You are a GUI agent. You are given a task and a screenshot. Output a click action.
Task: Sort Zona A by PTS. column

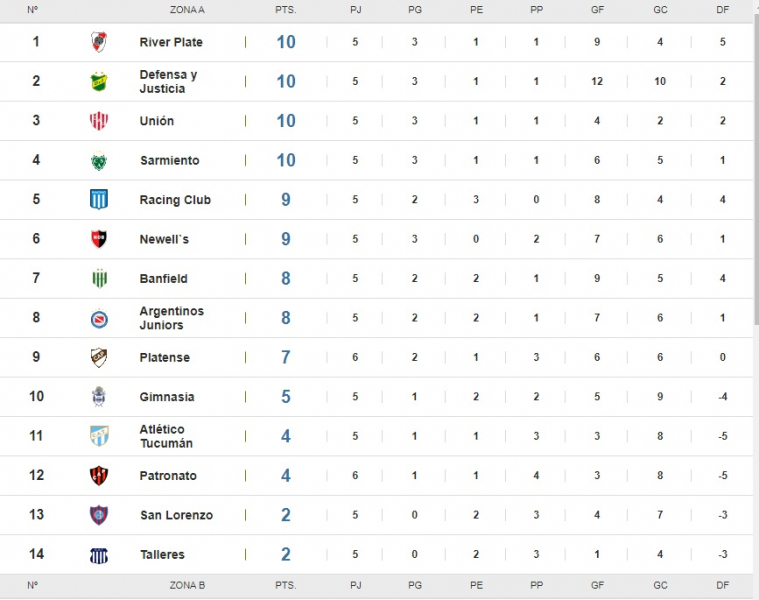[286, 10]
